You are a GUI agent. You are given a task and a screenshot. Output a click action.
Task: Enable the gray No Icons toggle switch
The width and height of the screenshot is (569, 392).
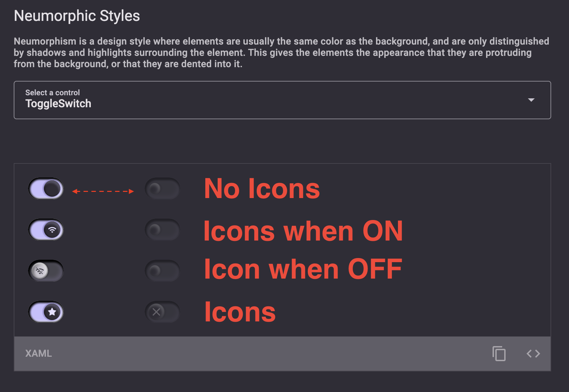tap(162, 188)
